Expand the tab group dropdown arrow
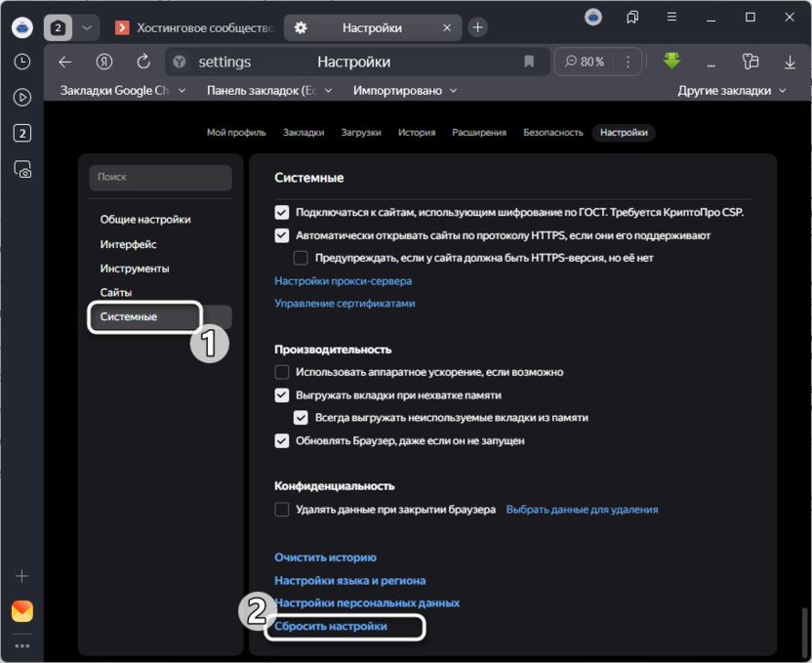Screen dimensions: 812x663 pyautogui.click(x=87, y=27)
